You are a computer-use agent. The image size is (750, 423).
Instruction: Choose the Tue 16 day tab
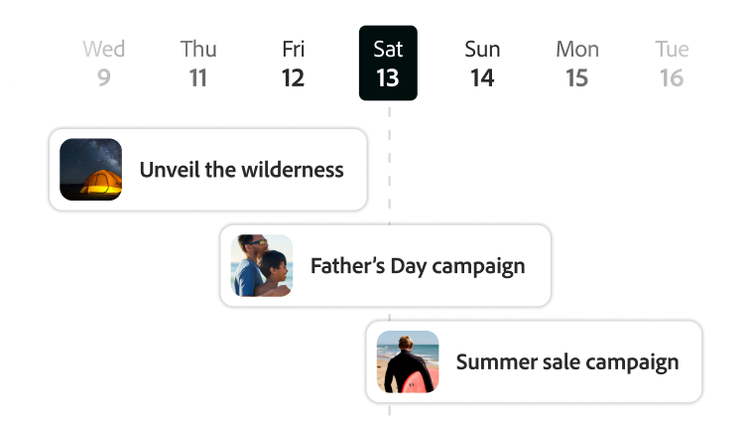(x=671, y=63)
